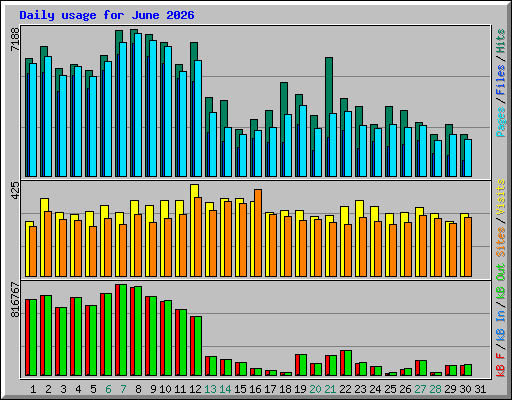The image size is (512, 400).
Task: Click the green weekend day label 28
Action: pos(435,389)
